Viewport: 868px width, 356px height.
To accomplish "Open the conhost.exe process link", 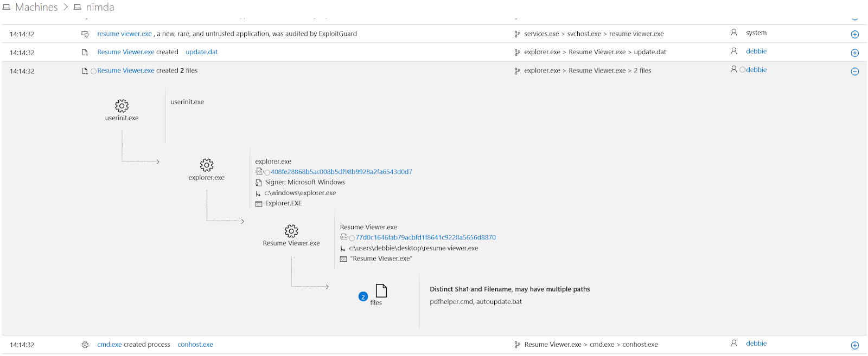I will [x=195, y=345].
